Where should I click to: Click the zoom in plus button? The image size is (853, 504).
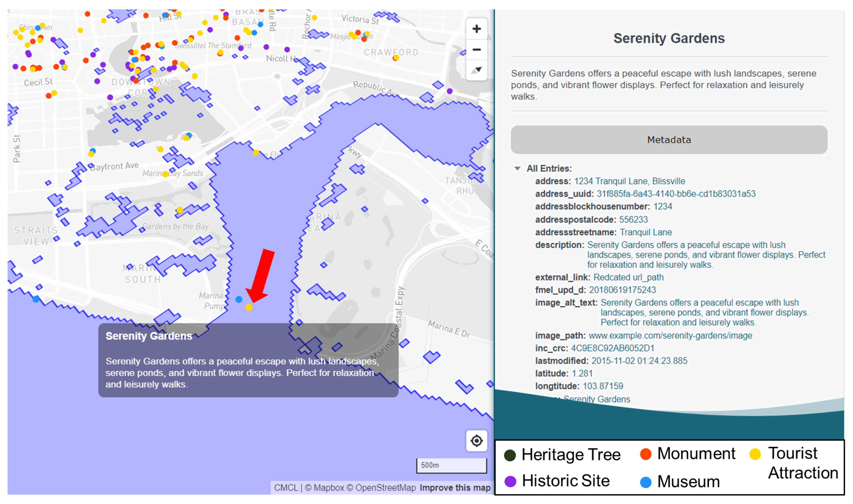click(x=476, y=29)
